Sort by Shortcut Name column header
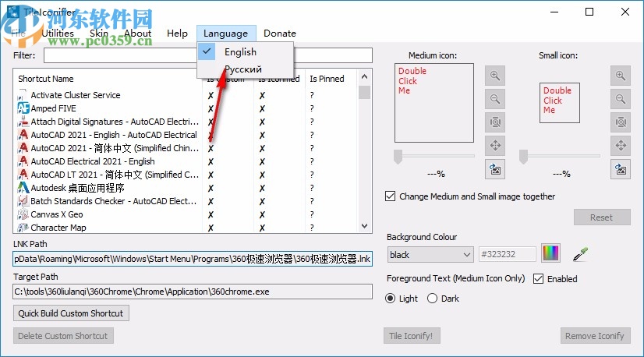Image resolution: width=644 pixels, height=357 pixels. pos(108,79)
